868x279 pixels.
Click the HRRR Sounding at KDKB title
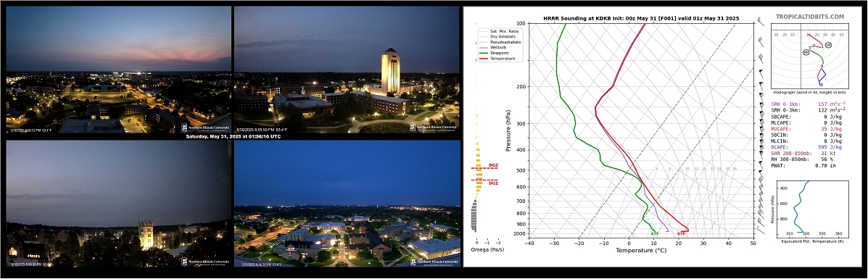641,18
